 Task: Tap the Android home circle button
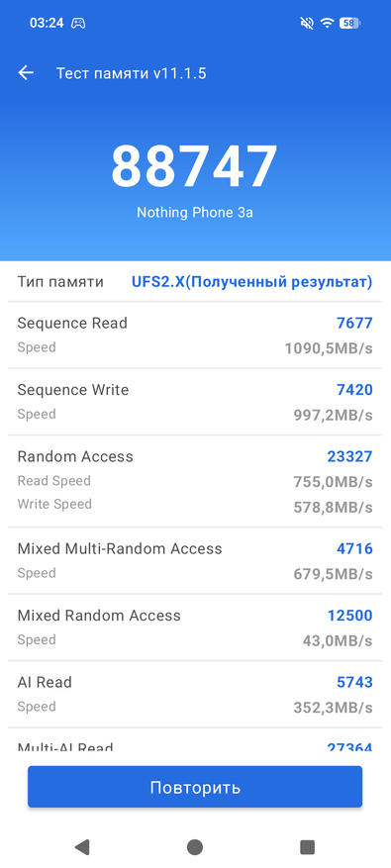pos(195,847)
